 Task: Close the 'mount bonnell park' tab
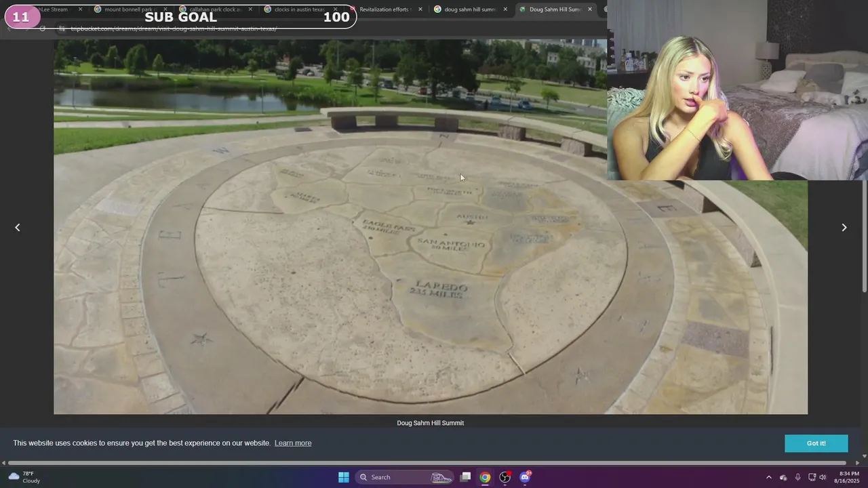165,9
